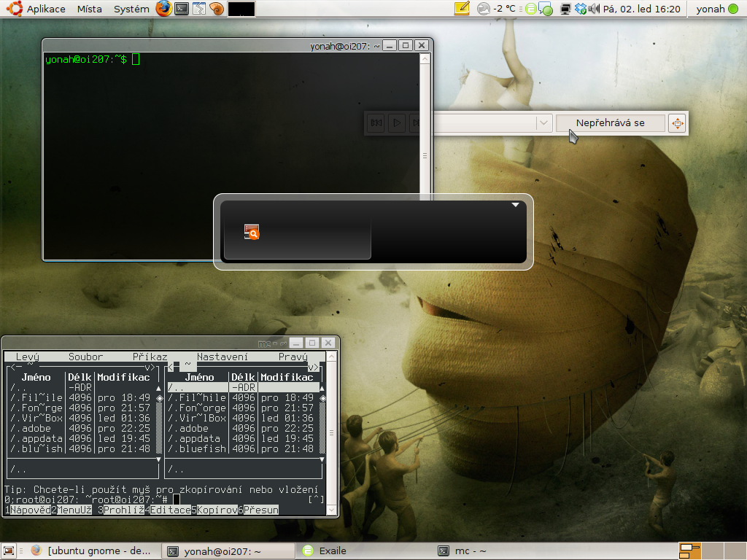Open the Levý menu in mc
The height and width of the screenshot is (560, 747).
[x=27, y=357]
